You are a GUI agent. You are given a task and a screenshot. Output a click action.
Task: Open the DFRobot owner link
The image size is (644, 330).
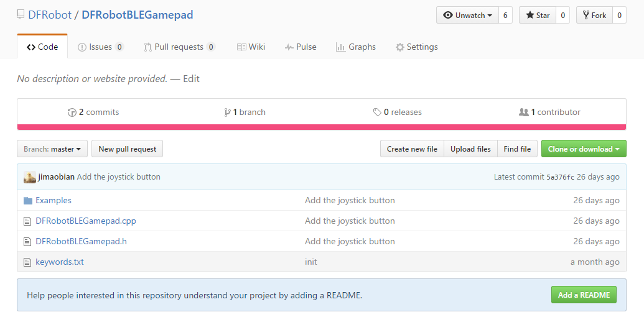point(50,15)
